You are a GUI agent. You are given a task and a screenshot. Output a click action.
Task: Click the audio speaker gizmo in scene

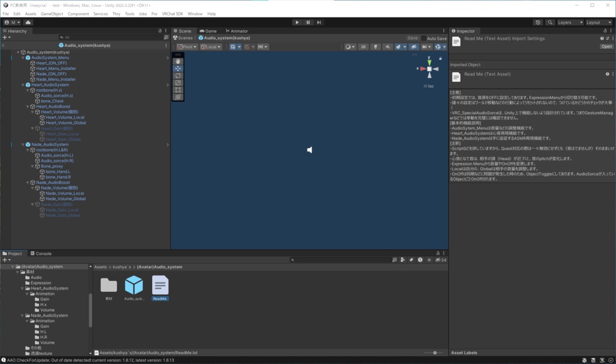(310, 150)
